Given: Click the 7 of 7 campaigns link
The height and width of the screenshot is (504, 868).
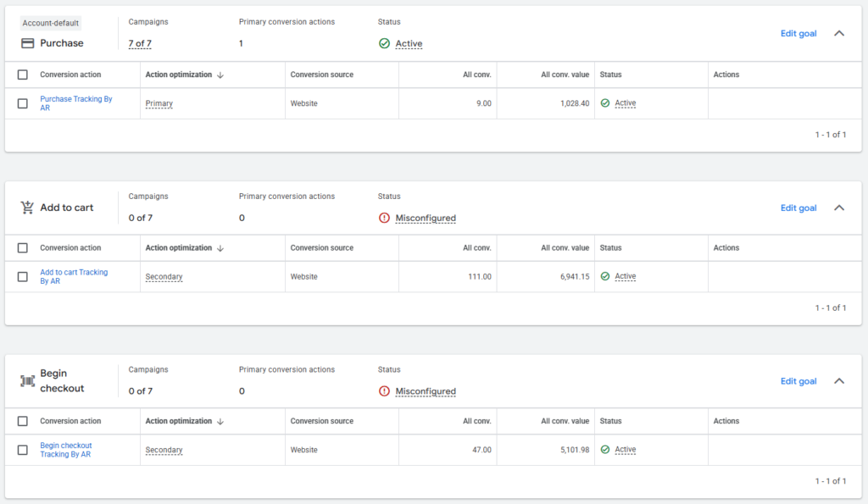Looking at the screenshot, I should click(x=140, y=43).
